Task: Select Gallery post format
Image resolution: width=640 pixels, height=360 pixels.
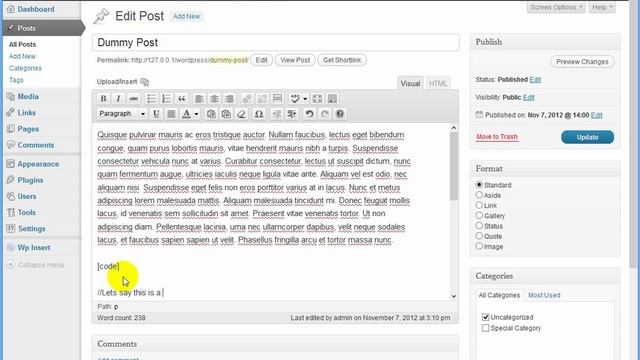Action: point(479,215)
